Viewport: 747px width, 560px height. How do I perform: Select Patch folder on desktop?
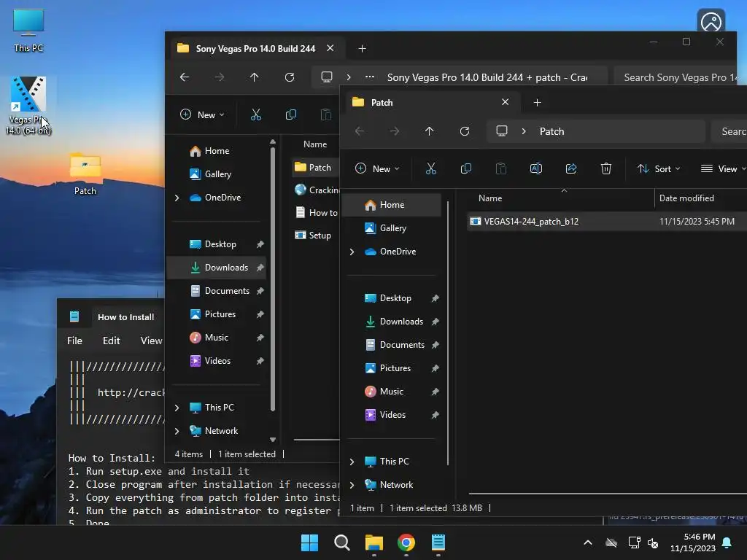pyautogui.click(x=85, y=174)
